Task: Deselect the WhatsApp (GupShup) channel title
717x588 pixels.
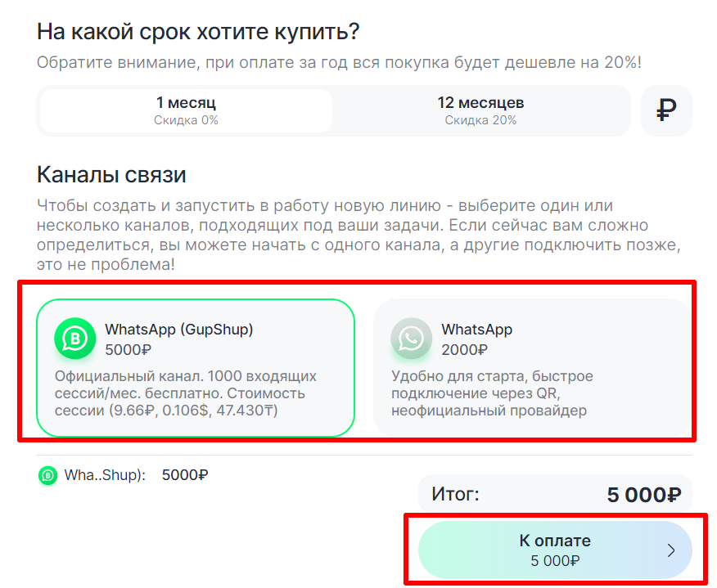Action: [179, 330]
